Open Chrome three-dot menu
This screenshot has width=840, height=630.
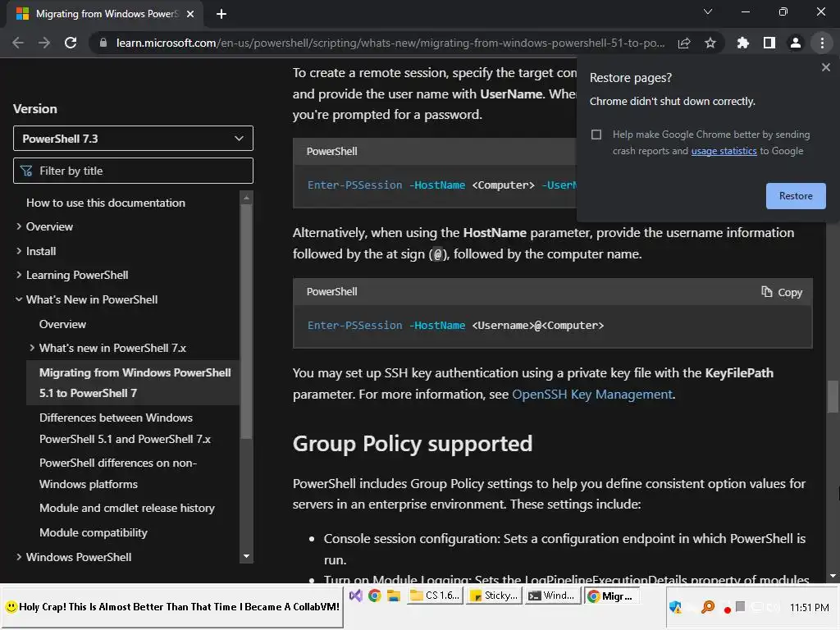822,43
